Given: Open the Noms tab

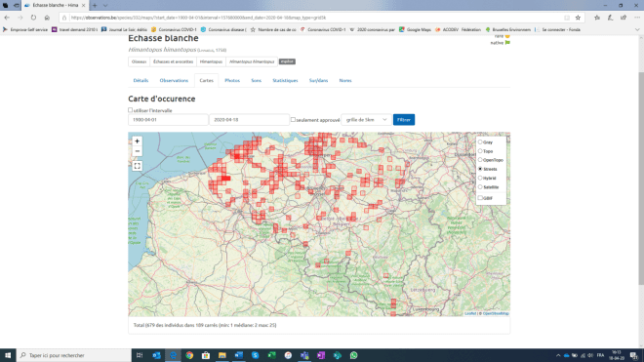Looking at the screenshot, I should (345, 81).
